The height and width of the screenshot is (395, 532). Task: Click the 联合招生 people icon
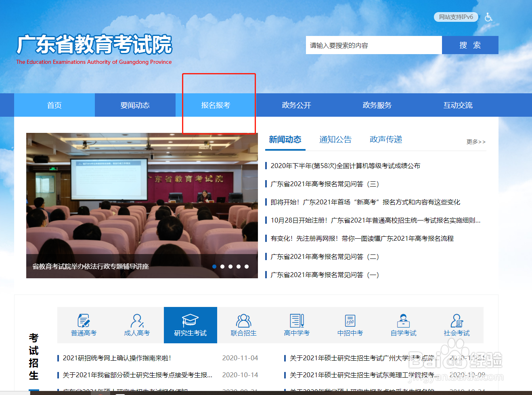pyautogui.click(x=243, y=325)
